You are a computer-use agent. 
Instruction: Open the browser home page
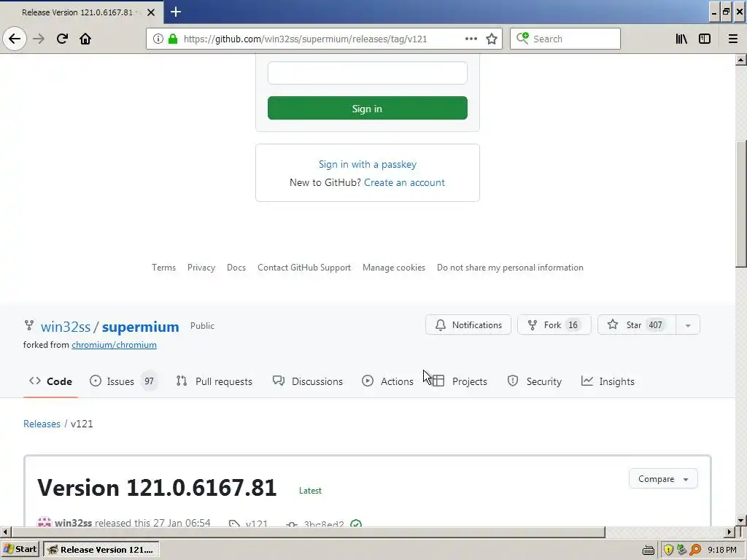point(85,39)
